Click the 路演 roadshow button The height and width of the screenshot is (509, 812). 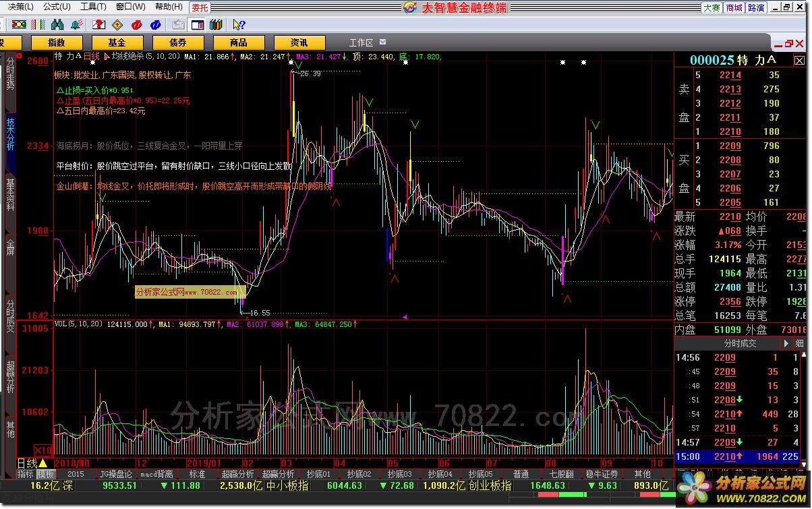pos(755,7)
